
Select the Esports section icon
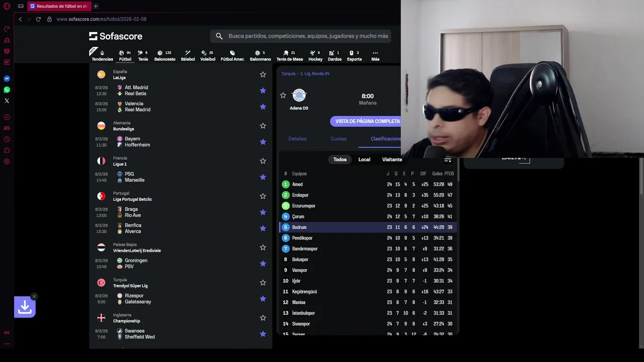pyautogui.click(x=354, y=55)
